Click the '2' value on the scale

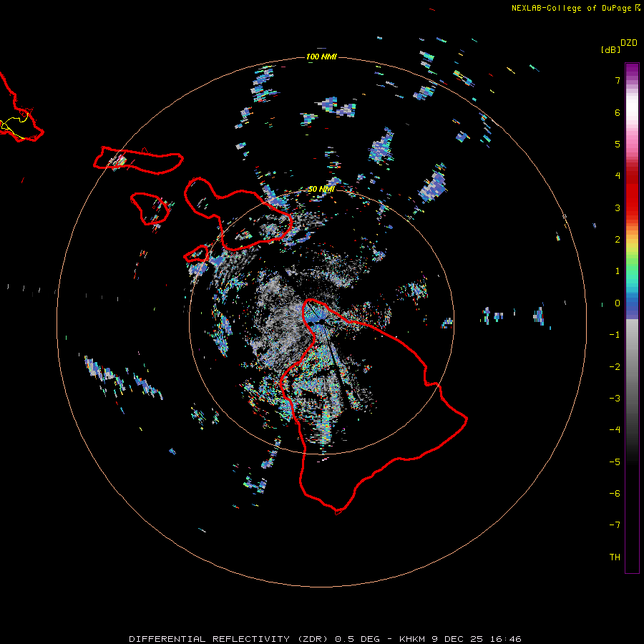tap(618, 240)
